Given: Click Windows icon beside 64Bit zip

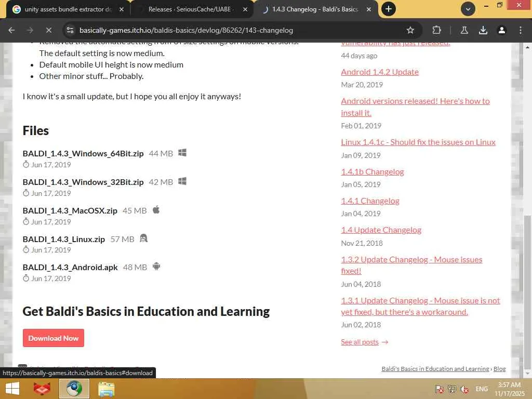Looking at the screenshot, I should tap(182, 153).
